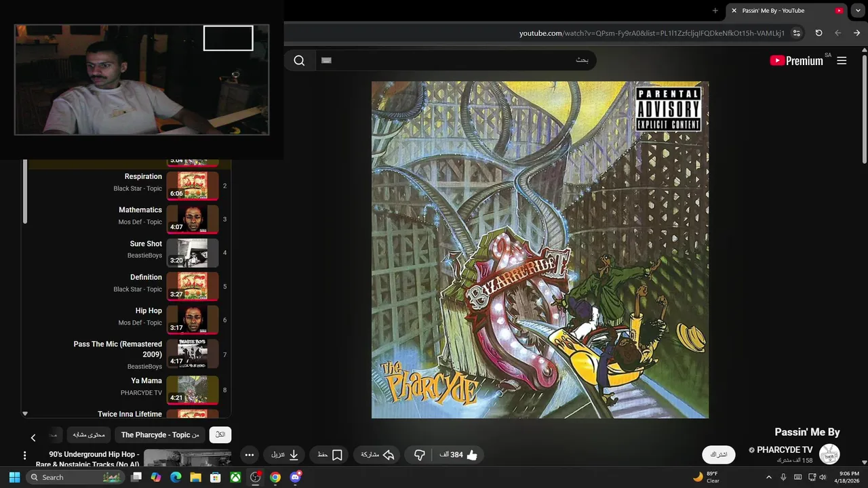Switch to Chrome on the taskbar

[x=275, y=477]
